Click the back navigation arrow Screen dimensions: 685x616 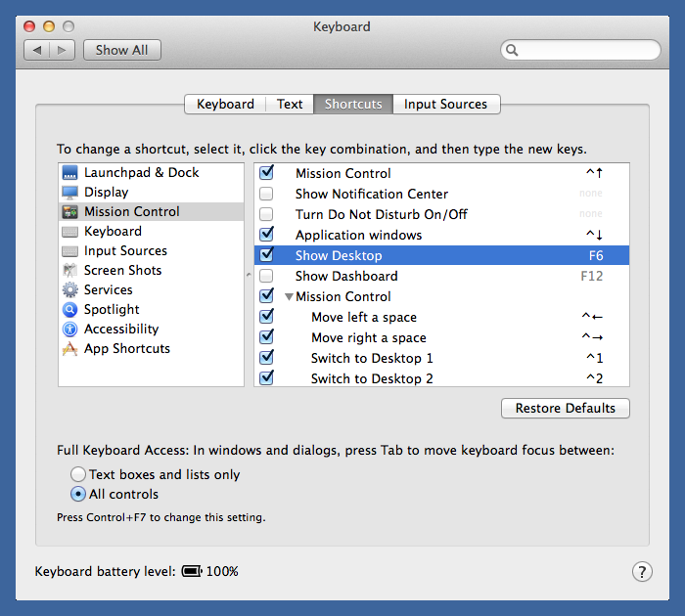coord(37,50)
